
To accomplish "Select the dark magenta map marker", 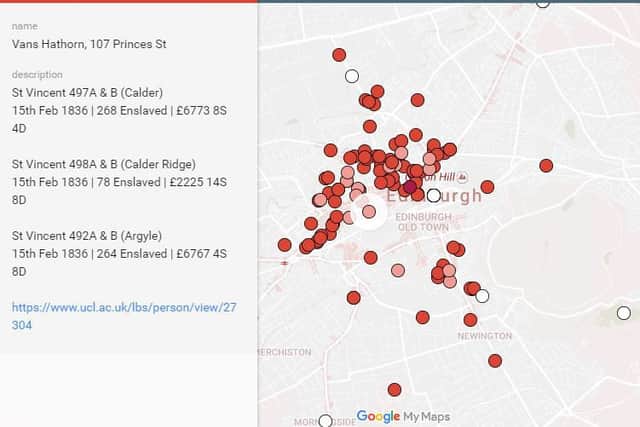I will (x=410, y=187).
